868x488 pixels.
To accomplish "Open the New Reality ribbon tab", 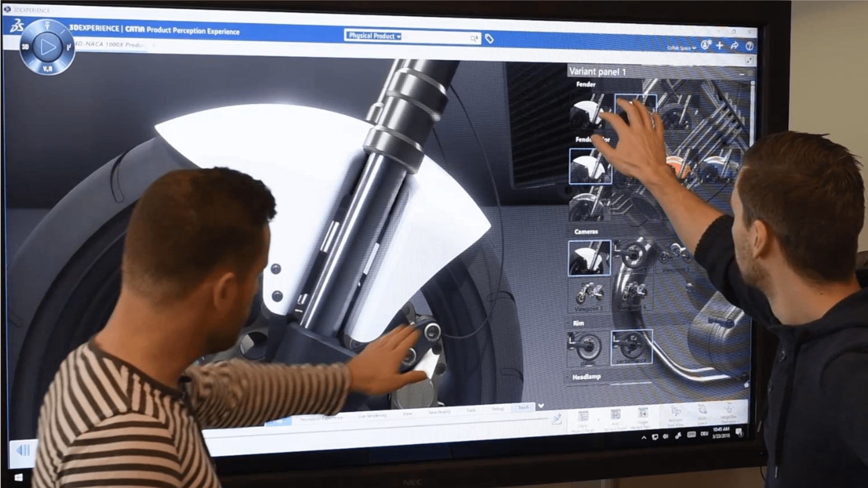I will [x=439, y=412].
